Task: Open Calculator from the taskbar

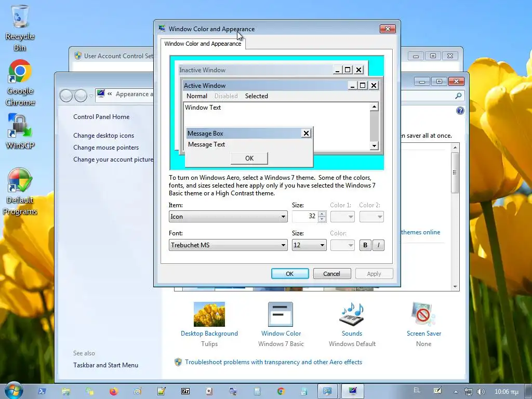Action: [x=257, y=391]
